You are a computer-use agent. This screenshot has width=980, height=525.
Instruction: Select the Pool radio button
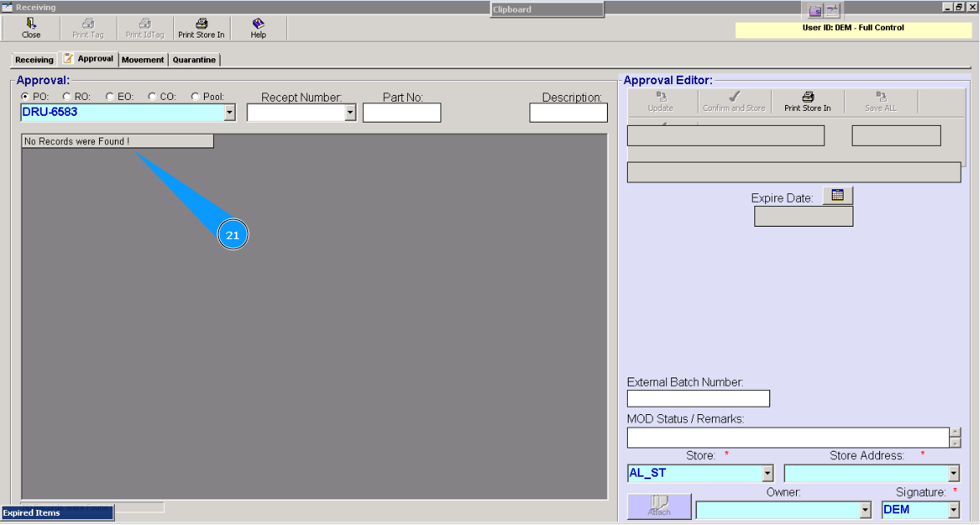[195, 97]
